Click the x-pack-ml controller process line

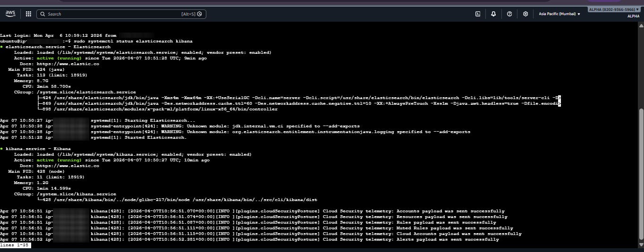tap(158, 109)
